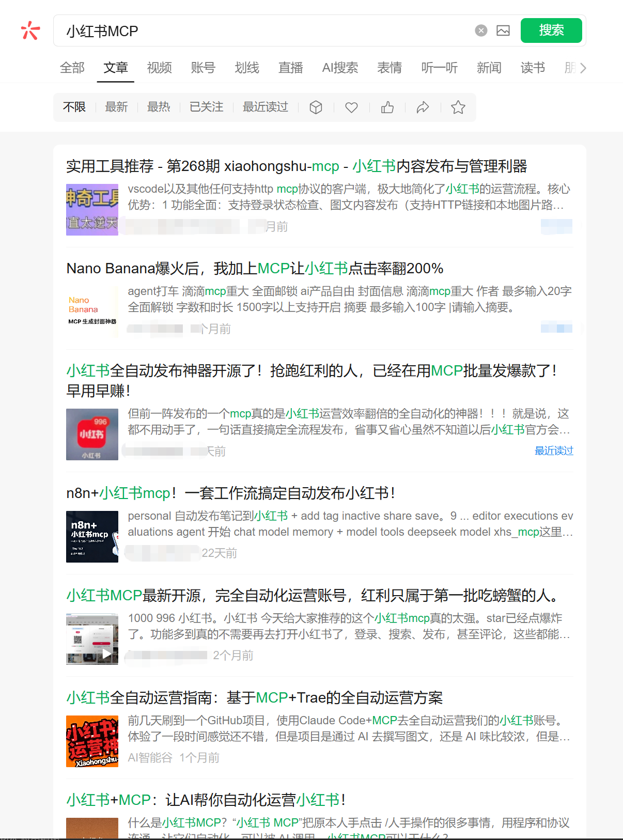
Task: Filter by 已关注 accounts
Action: coord(207,107)
